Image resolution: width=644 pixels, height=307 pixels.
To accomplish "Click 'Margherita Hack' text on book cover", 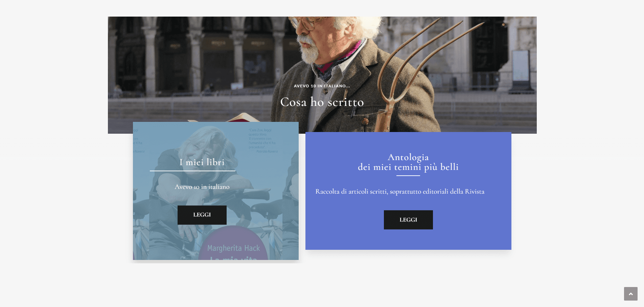I will [233, 248].
